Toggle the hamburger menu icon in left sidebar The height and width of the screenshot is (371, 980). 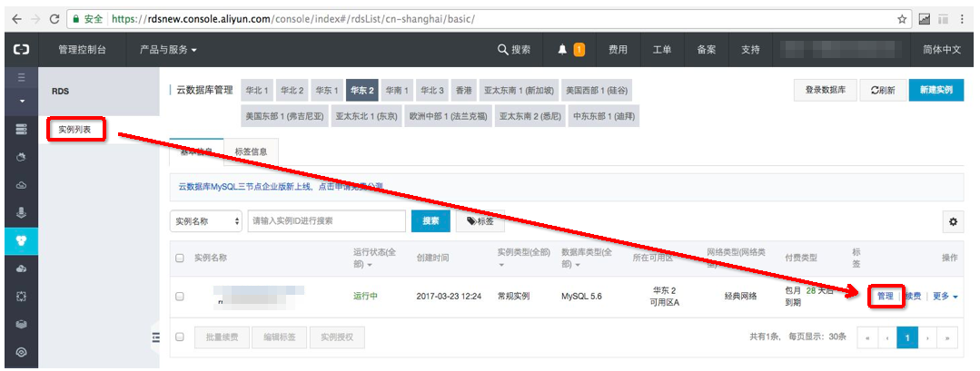click(21, 77)
